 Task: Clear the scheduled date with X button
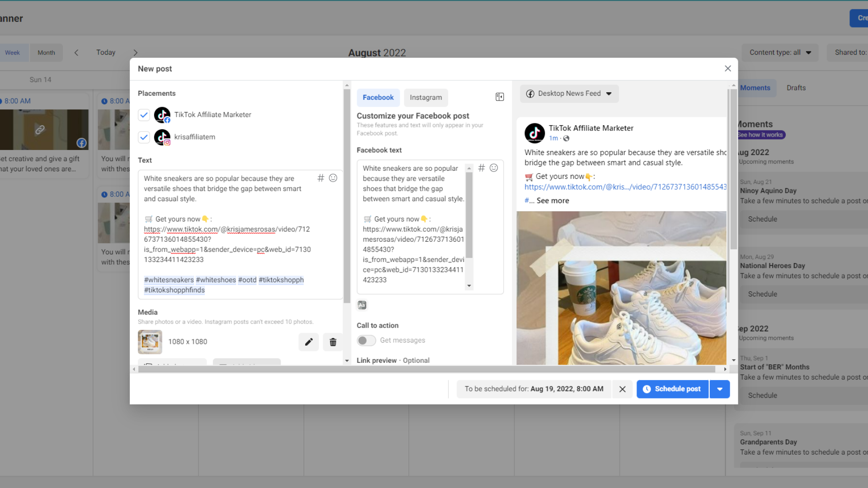click(623, 389)
